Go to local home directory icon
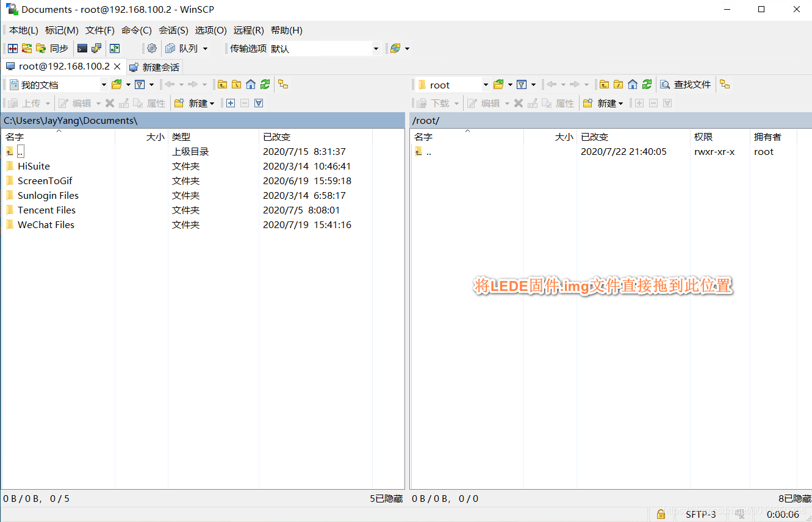 pos(251,85)
